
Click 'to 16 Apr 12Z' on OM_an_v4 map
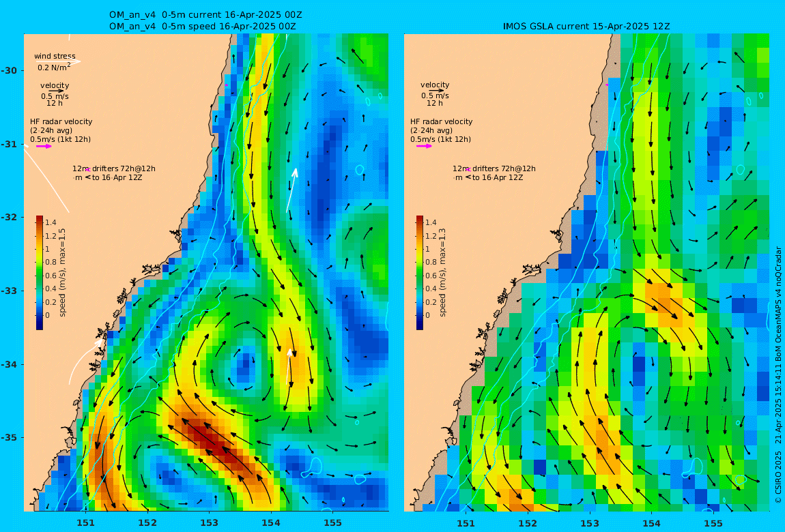click(117, 177)
